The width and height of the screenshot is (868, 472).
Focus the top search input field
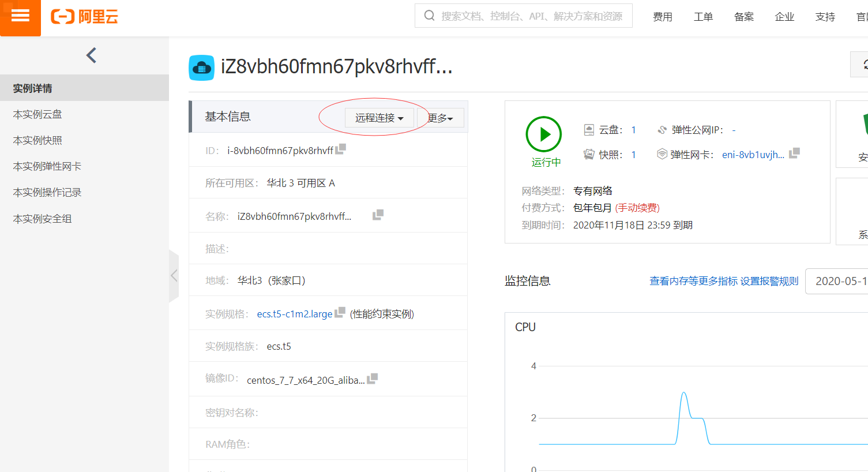(x=524, y=16)
